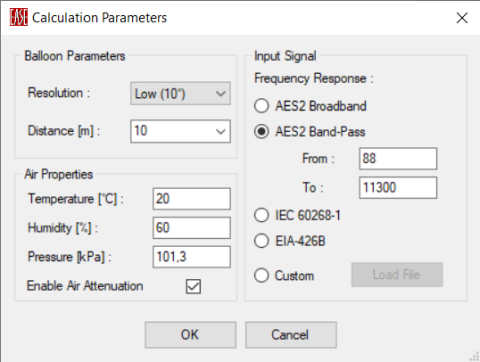Close the Calculation Parameters dialog
The image size is (480, 362).
pyautogui.click(x=462, y=18)
